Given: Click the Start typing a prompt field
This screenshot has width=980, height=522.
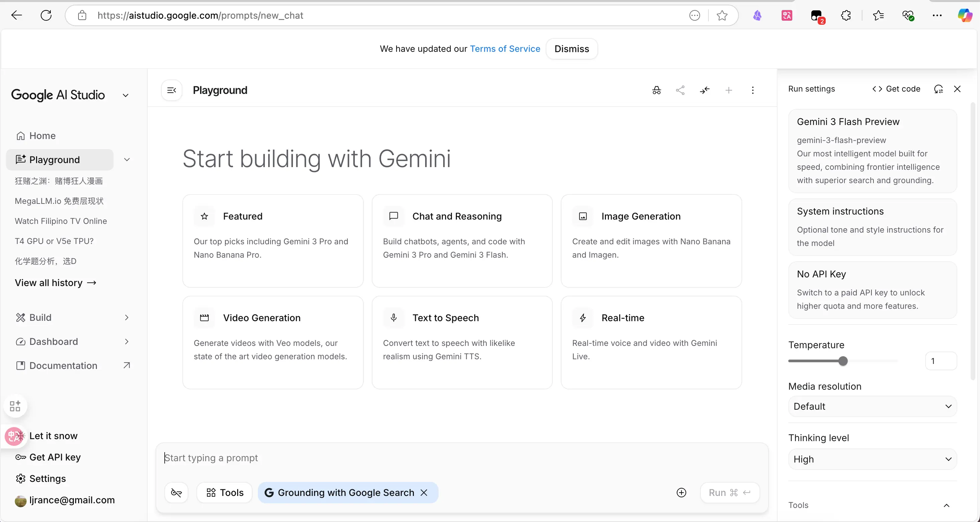Looking at the screenshot, I should click(419, 458).
